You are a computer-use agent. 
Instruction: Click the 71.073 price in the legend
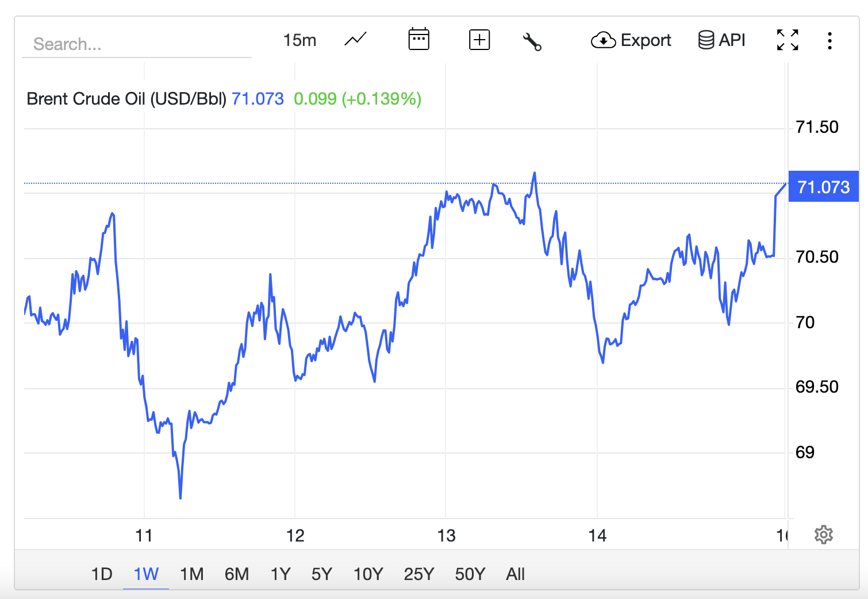click(258, 99)
